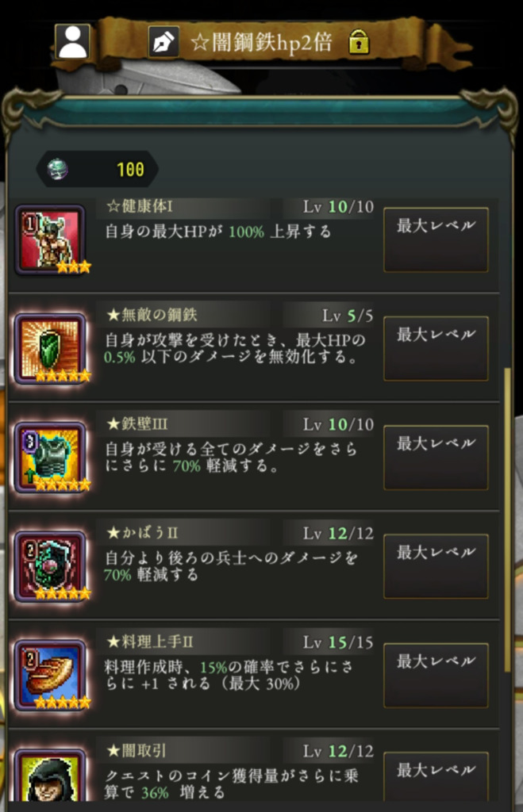Toggle the gold padlock lock icon
Image resolution: width=523 pixels, height=812 pixels.
tap(359, 41)
